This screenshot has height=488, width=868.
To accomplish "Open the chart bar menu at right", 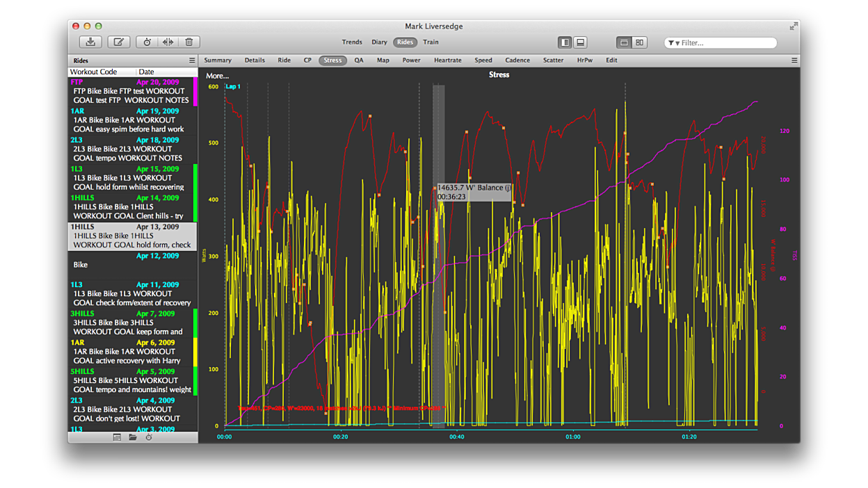I will [x=794, y=60].
